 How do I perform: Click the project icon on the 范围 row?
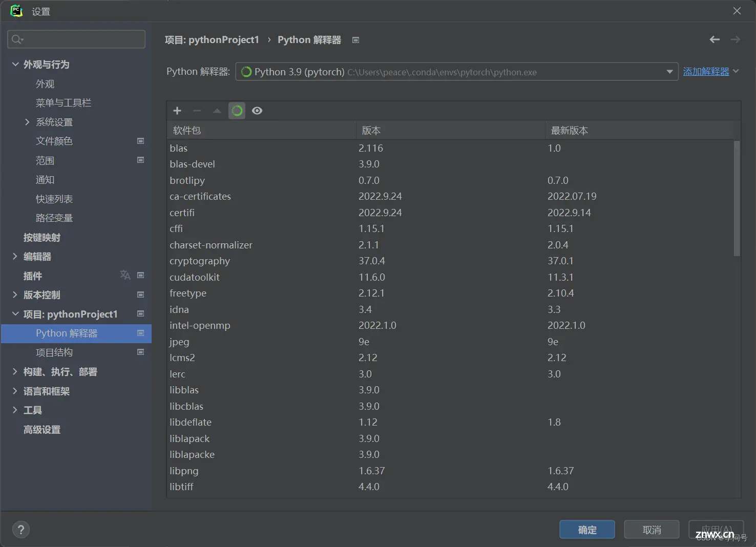pyautogui.click(x=140, y=160)
